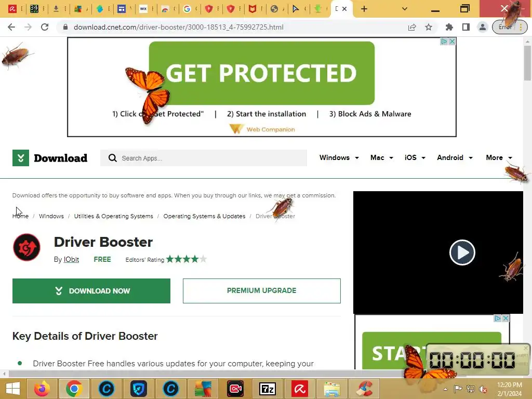Expand the Windows menu dropdown
The width and height of the screenshot is (532, 399).
tap(339, 158)
